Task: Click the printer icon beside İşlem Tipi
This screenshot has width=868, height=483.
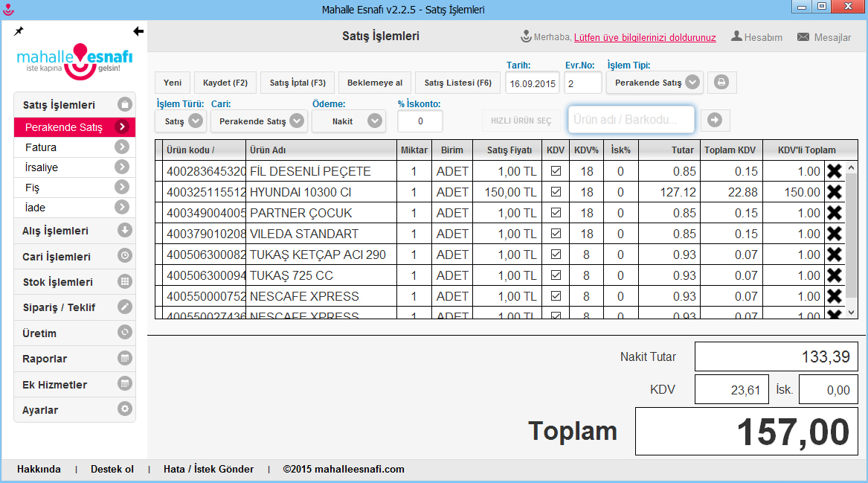Action: pos(721,83)
